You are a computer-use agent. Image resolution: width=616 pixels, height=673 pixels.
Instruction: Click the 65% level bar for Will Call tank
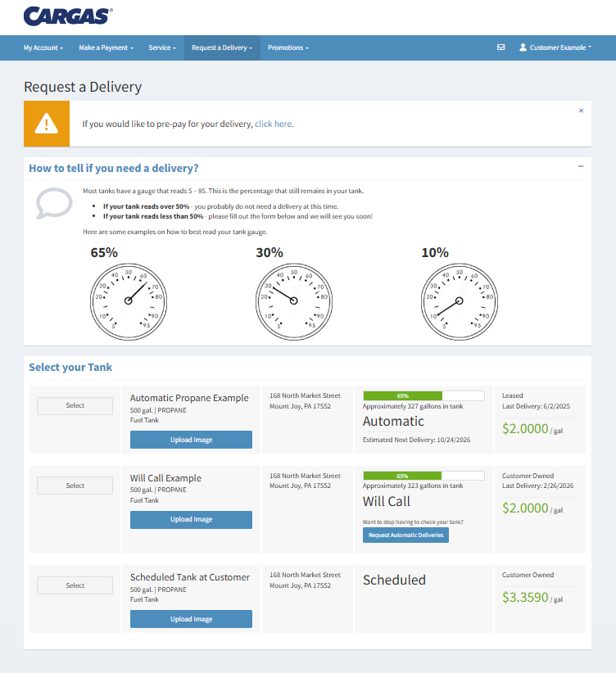pos(424,476)
